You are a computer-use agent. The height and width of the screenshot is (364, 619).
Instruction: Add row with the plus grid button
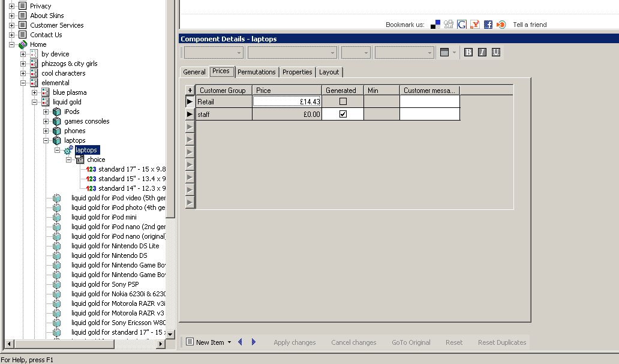pos(190,90)
